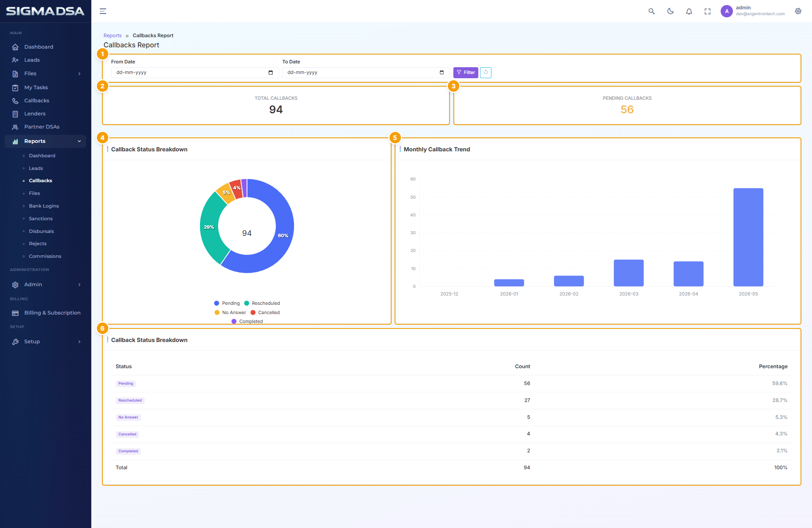Click the 2026-05 bar in trend chart
812x528 pixels.
coord(748,237)
